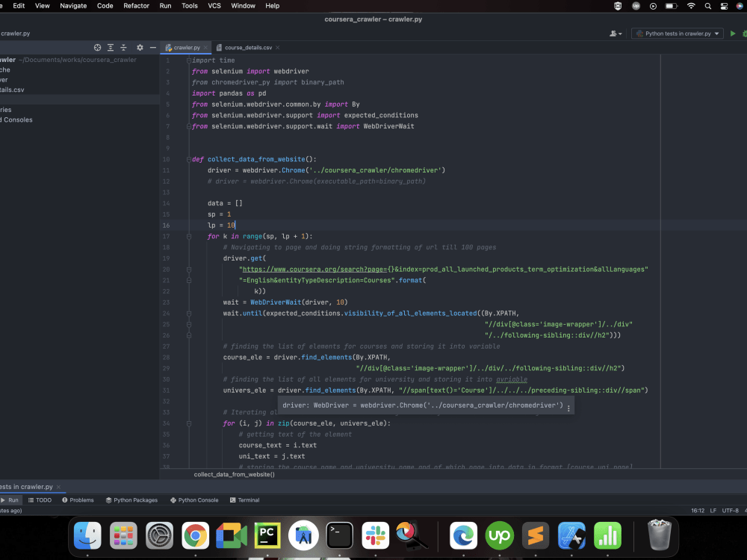Open the Help menu
Image resolution: width=747 pixels, height=560 pixels.
273,6
